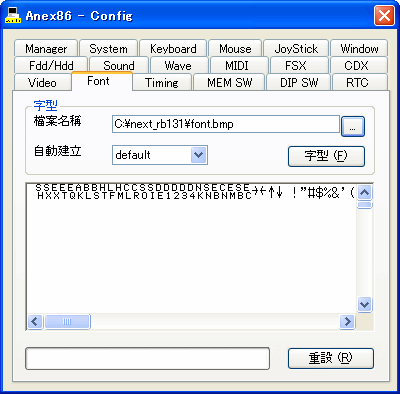400x394 pixels.
Task: Click the horizontal scroll right arrow
Action: [x=347, y=322]
